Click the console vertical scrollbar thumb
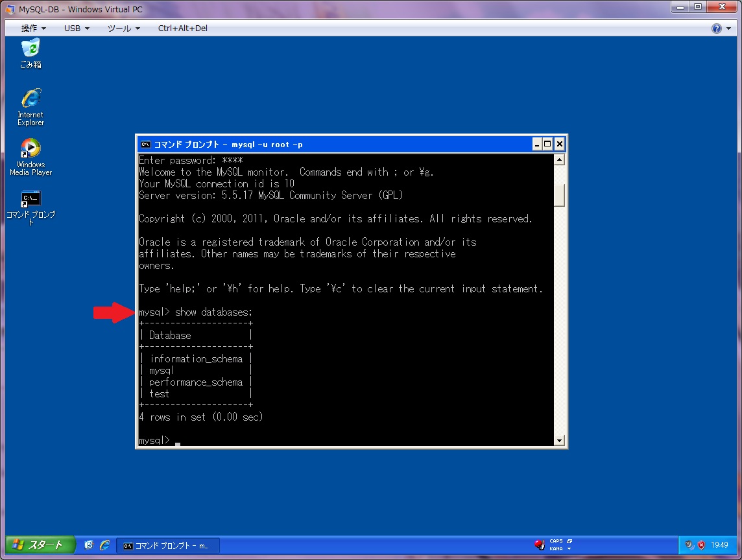The image size is (742, 560). [x=559, y=195]
